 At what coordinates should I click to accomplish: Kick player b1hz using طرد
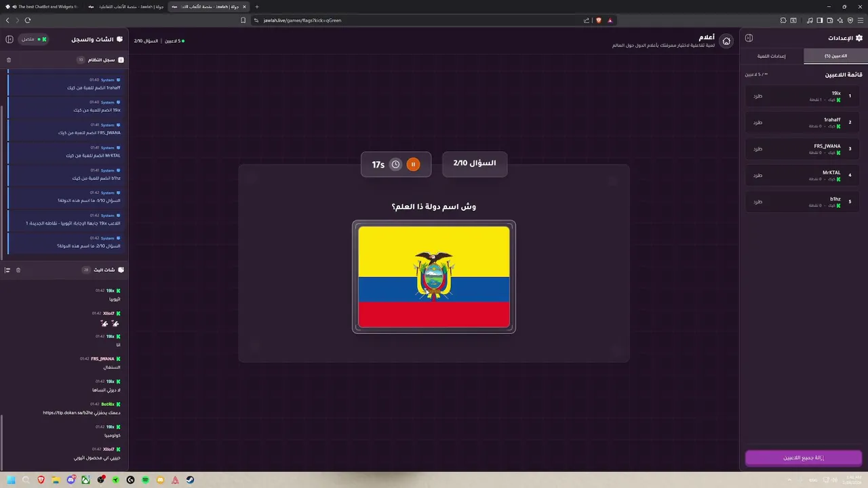[x=757, y=201]
